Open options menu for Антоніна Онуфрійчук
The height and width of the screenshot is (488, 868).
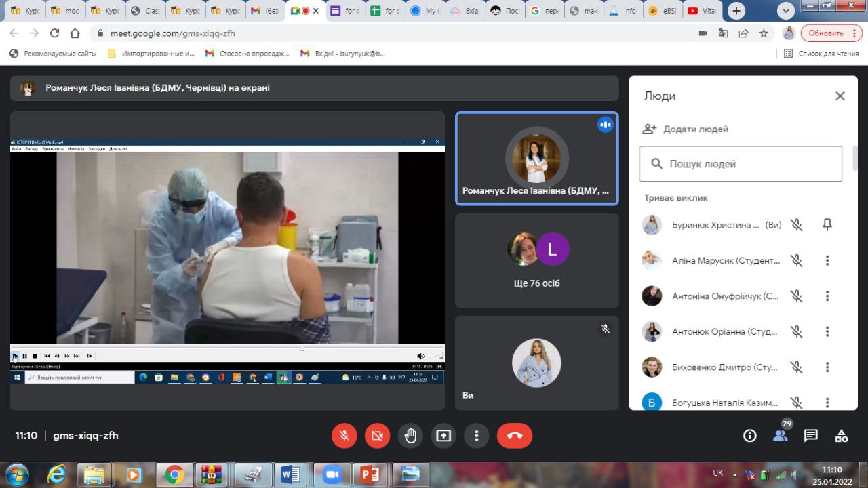click(827, 296)
